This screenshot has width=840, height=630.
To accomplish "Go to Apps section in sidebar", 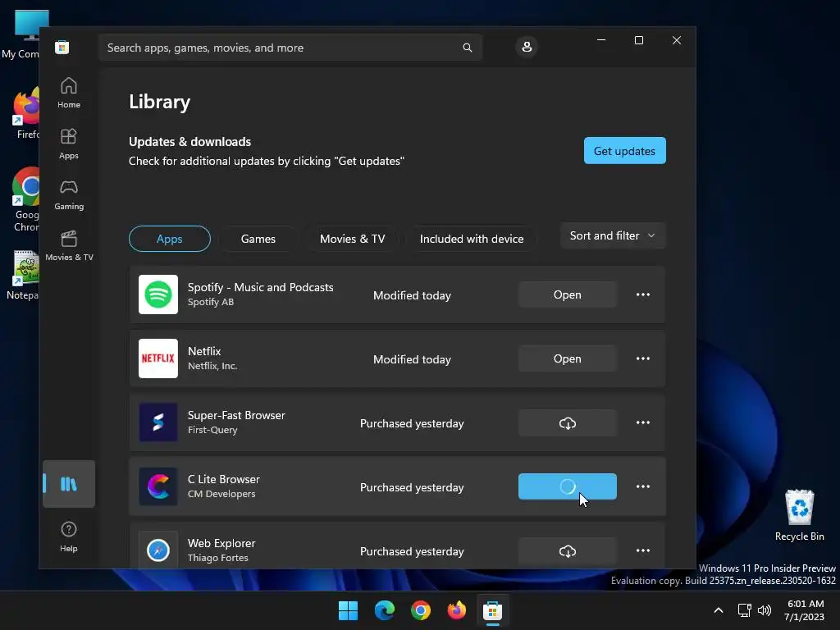I will 69,144.
